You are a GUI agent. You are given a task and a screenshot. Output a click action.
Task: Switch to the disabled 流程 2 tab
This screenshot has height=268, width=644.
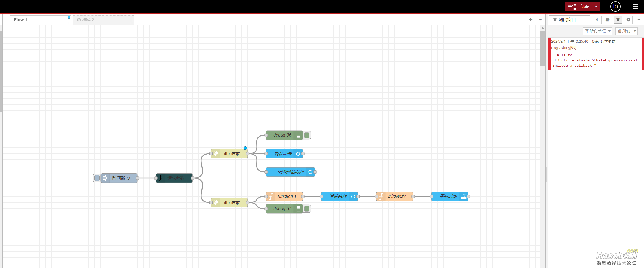tap(103, 20)
